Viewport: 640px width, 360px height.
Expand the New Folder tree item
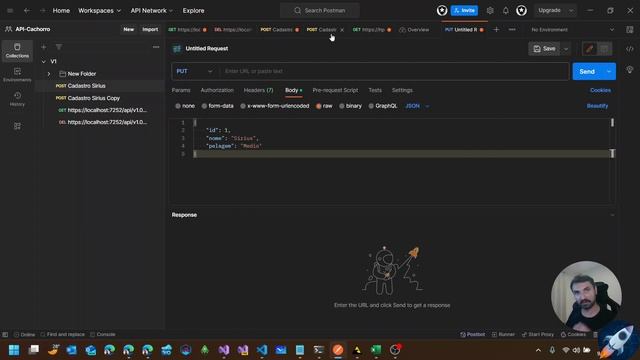(x=49, y=74)
